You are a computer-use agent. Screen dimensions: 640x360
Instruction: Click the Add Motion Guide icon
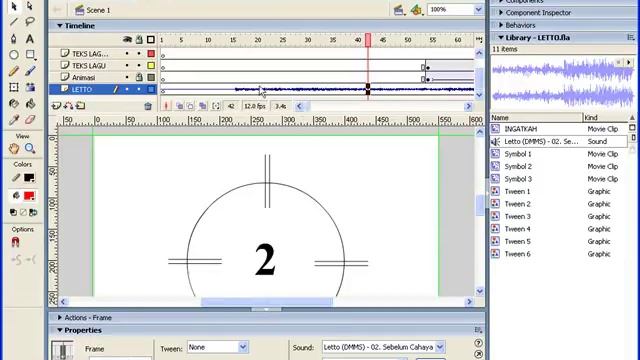68,106
